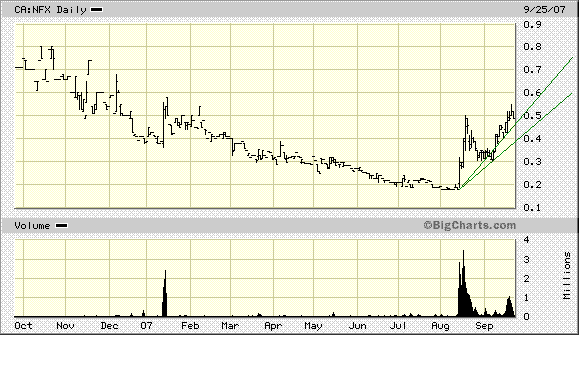Click the volume axis label 0
Image resolution: width=579 pixels, height=384 pixels.
click(527, 317)
